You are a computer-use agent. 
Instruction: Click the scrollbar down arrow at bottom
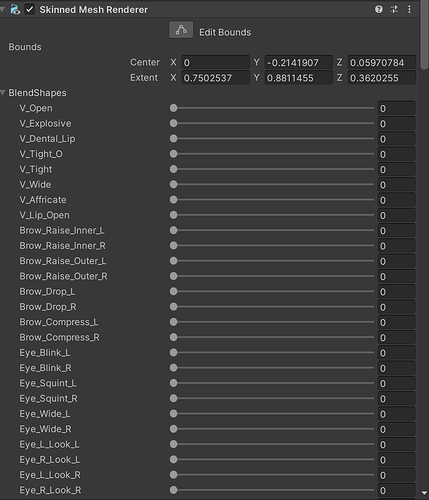pos(424,493)
